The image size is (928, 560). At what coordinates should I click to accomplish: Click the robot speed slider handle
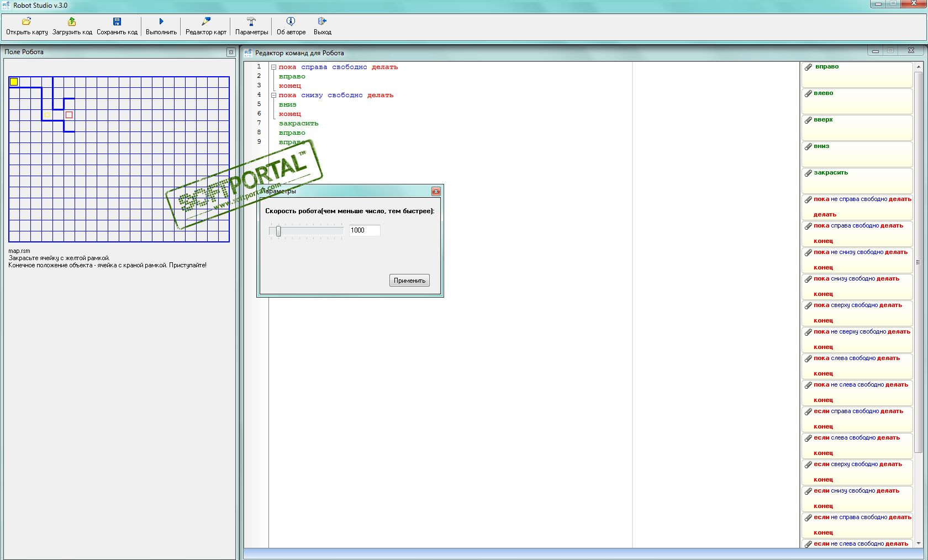[x=278, y=231]
